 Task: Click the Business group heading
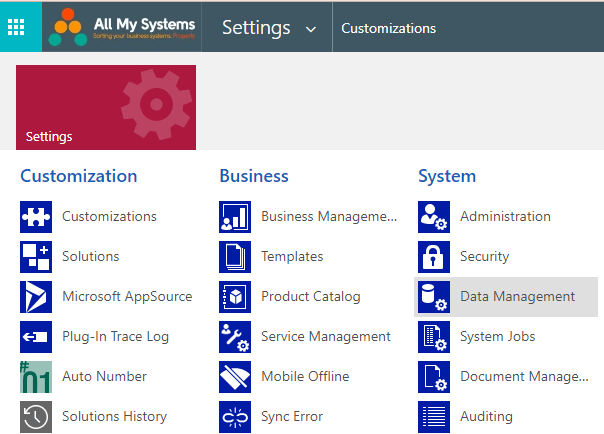254,176
